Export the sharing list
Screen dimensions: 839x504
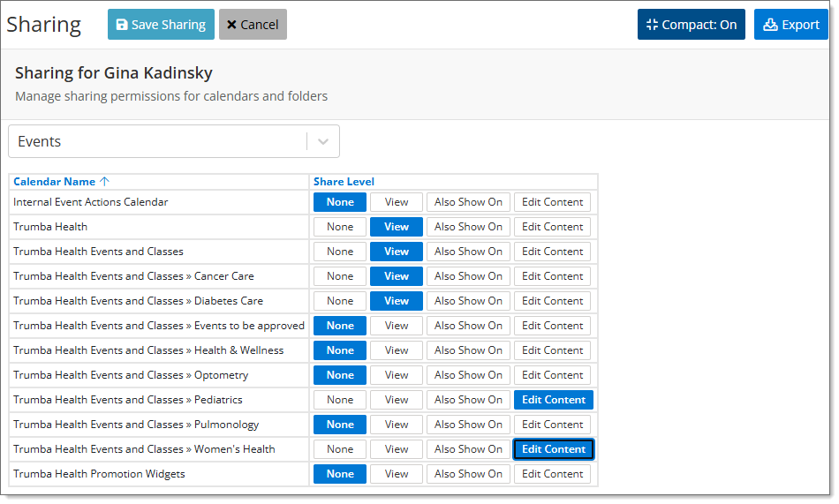790,25
